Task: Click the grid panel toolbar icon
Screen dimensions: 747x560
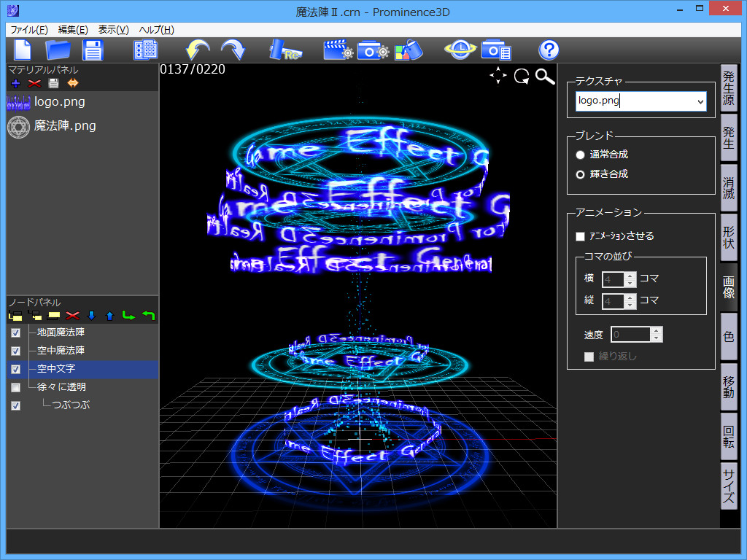Action: (146, 50)
